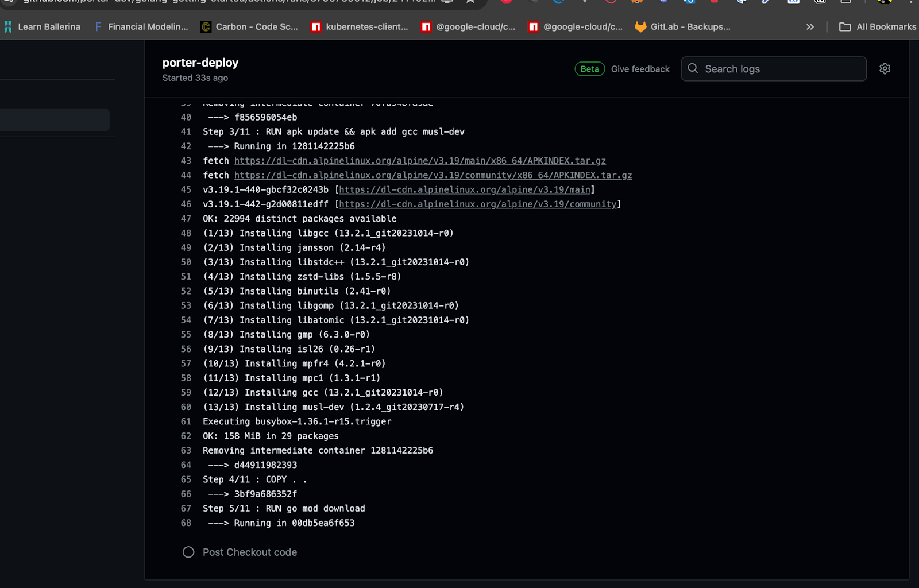Click into the Search logs field

click(x=774, y=69)
